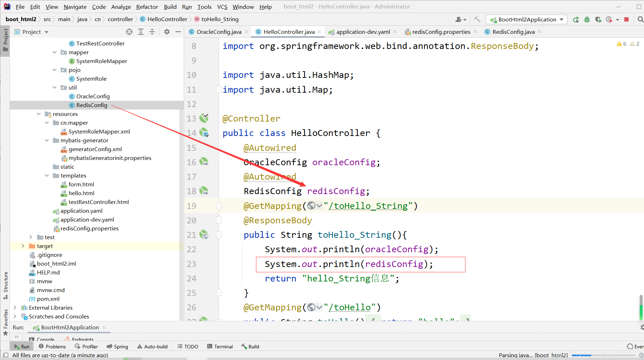Viewport: 644px width, 360px height.
Task: Click the user account icon in toolbar
Action: click(460, 19)
